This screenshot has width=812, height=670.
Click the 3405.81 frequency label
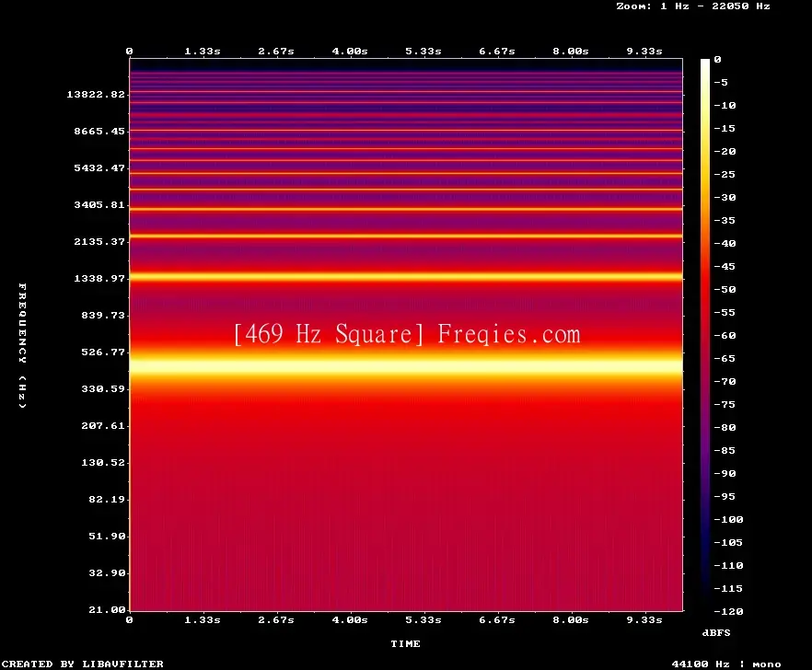(99, 204)
